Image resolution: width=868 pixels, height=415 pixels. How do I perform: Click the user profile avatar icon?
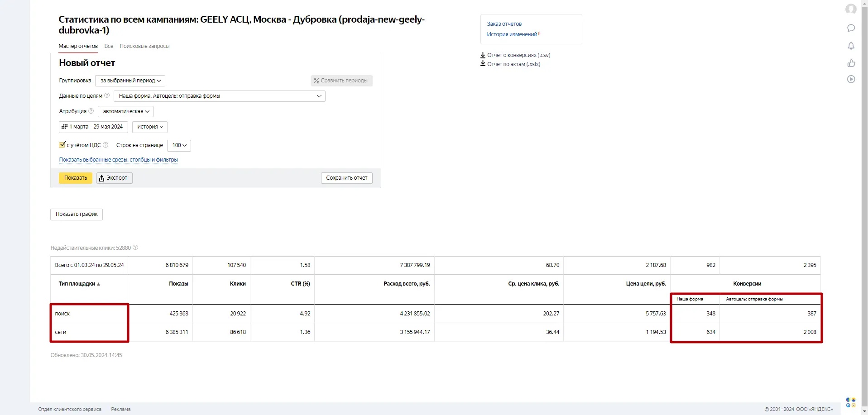point(851,10)
